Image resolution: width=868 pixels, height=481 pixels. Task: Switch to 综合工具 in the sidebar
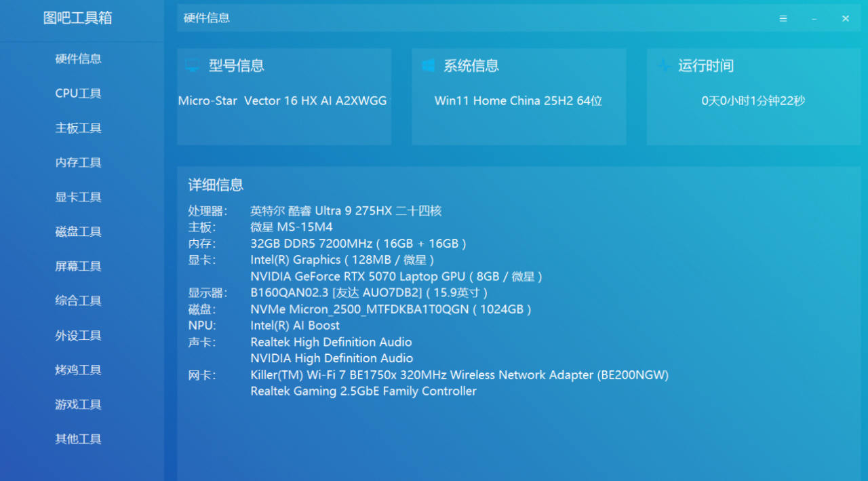(x=79, y=301)
